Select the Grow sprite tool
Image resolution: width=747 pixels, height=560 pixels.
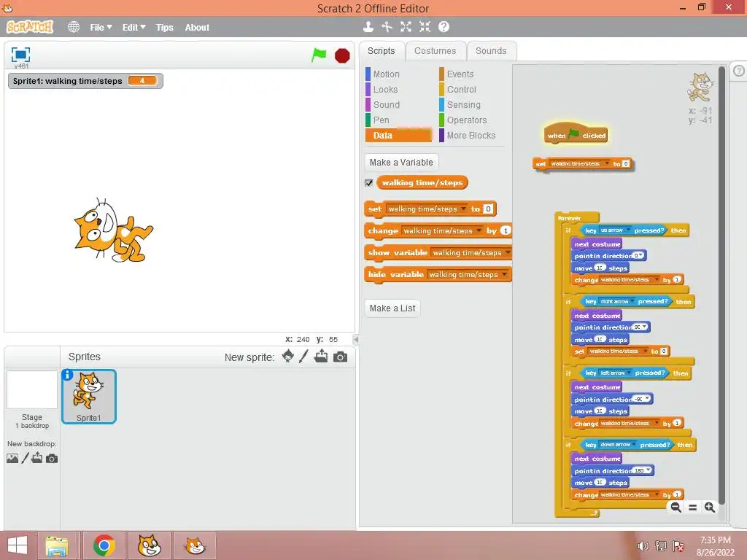tap(406, 27)
